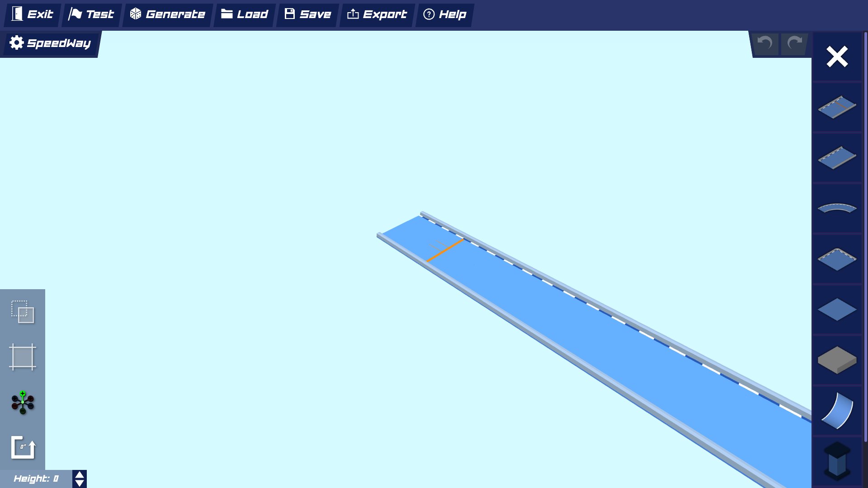
Task: Toggle the grid display tool
Action: [x=23, y=357]
